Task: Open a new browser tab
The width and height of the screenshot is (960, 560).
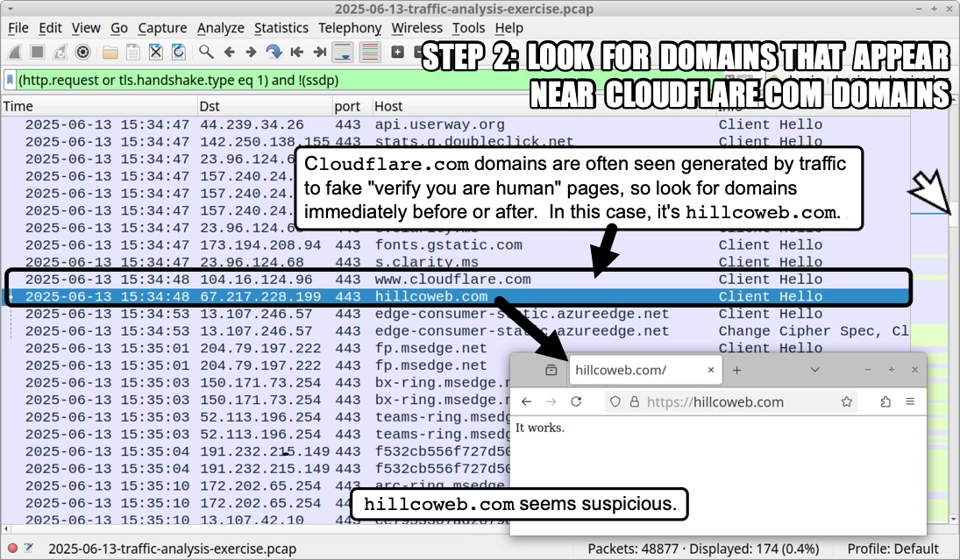Action: pyautogui.click(x=737, y=370)
